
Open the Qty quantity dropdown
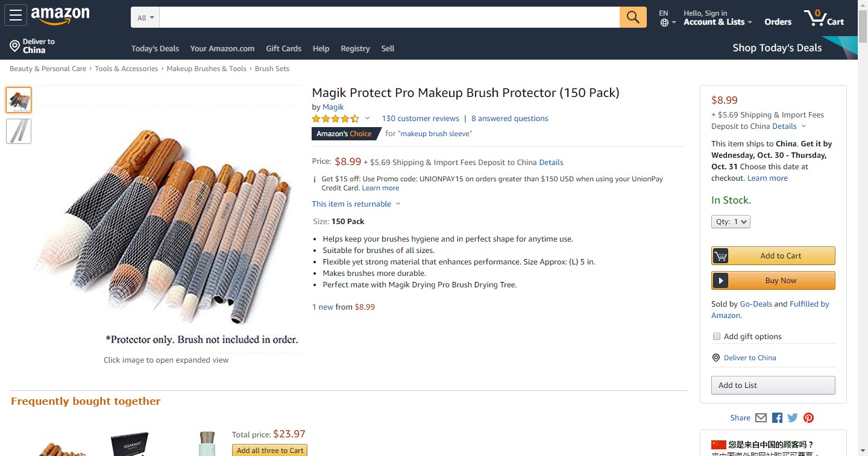(x=731, y=222)
